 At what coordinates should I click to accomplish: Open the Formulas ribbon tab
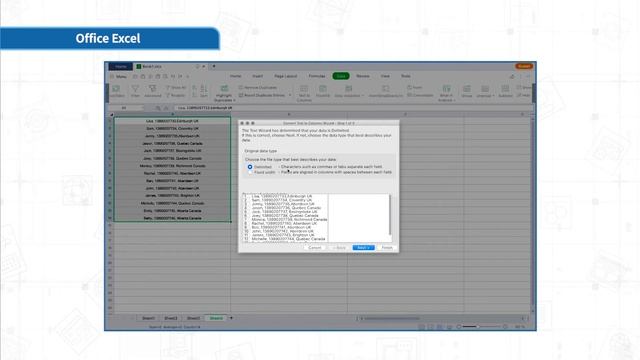point(317,76)
